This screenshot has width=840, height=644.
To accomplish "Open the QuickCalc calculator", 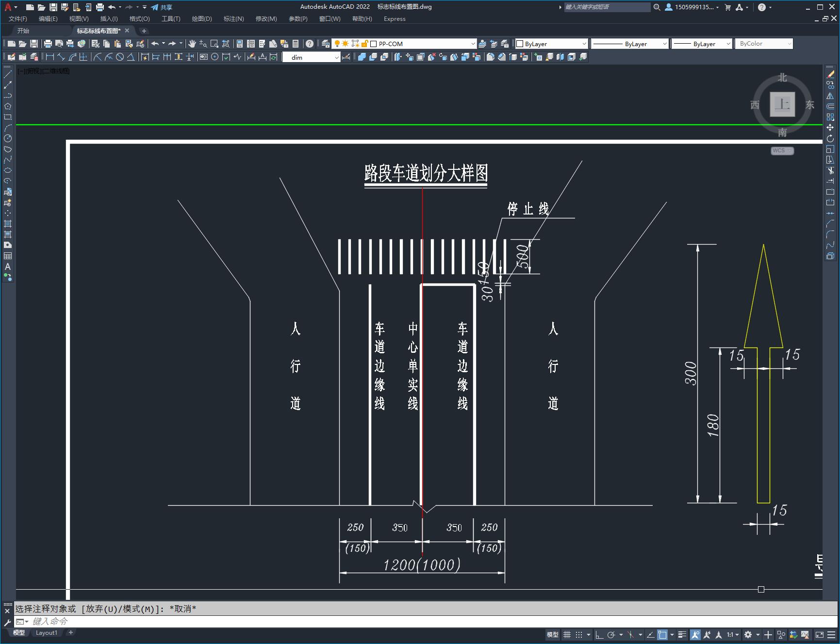I will tap(296, 44).
